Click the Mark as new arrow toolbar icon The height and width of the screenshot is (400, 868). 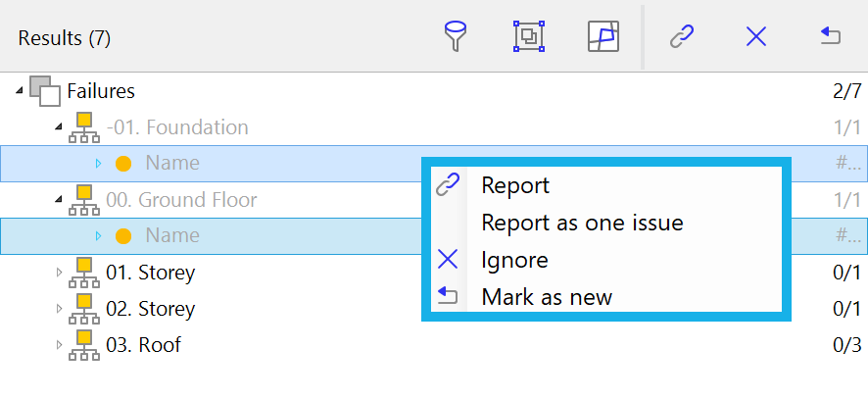tap(831, 36)
